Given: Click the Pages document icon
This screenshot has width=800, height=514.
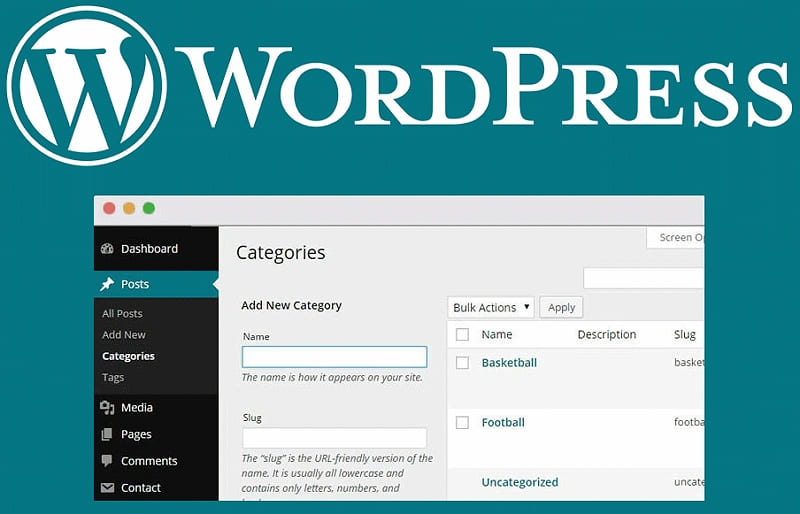Looking at the screenshot, I should coord(107,434).
